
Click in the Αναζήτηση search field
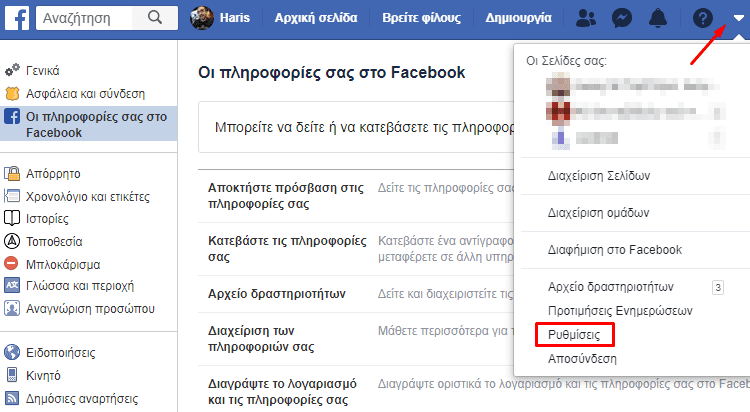pos(84,18)
